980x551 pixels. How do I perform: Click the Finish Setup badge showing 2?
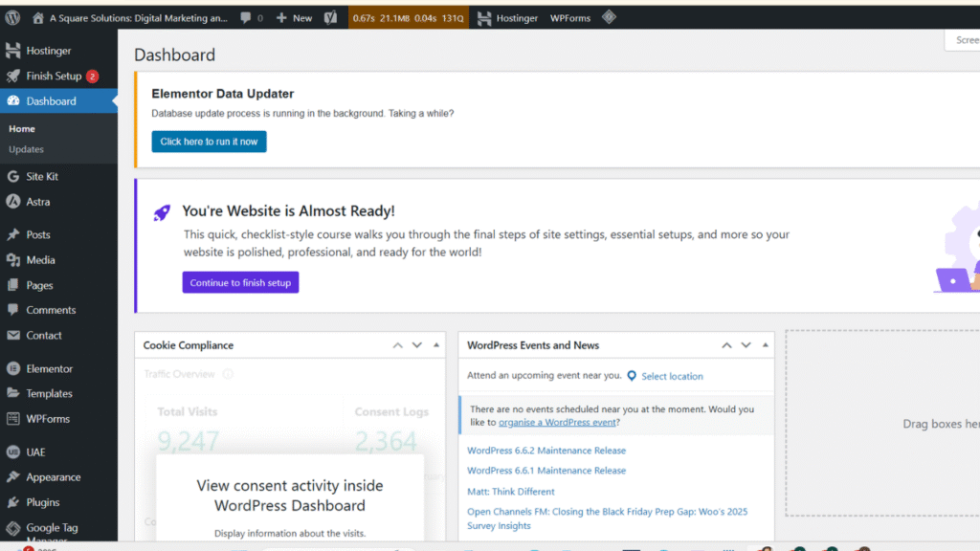pos(93,77)
